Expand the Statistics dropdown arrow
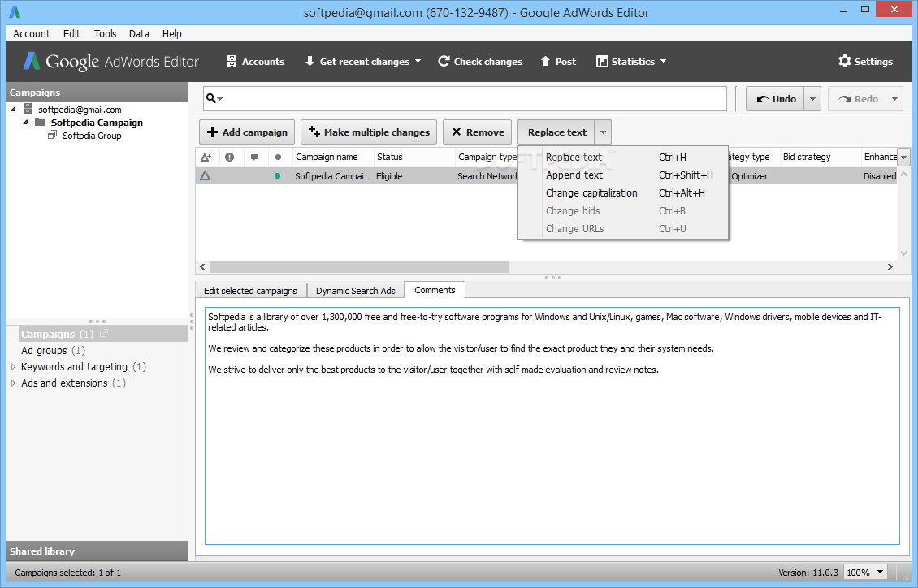Screen dimensions: 918x588 click(x=664, y=62)
